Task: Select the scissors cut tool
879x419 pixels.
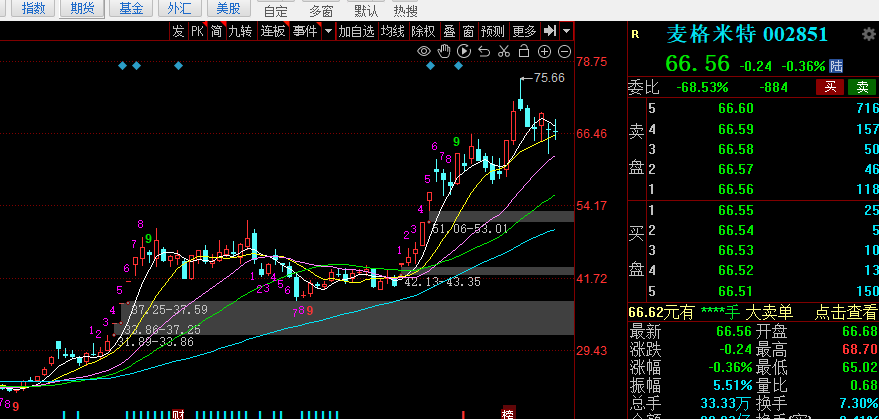Action: pyautogui.click(x=504, y=52)
